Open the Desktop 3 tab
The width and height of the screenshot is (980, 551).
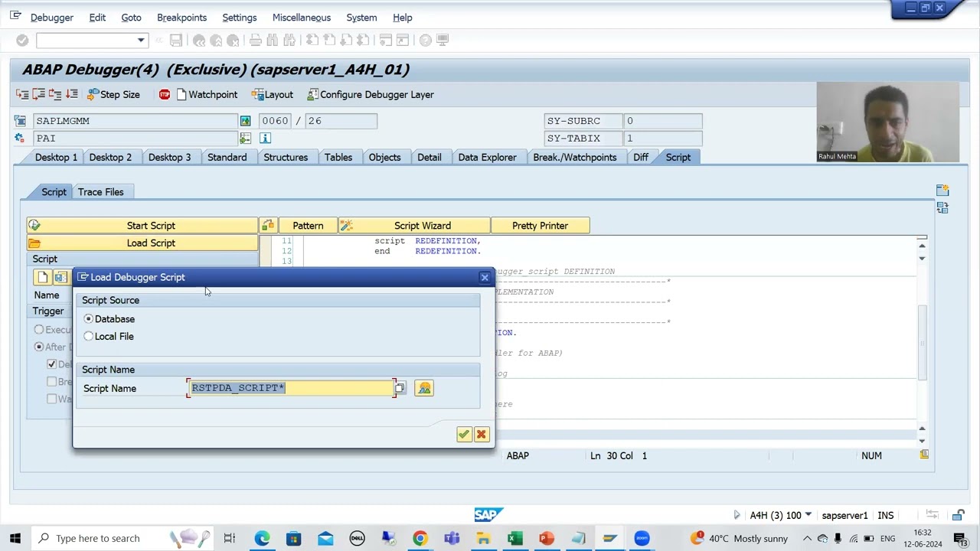pyautogui.click(x=169, y=157)
